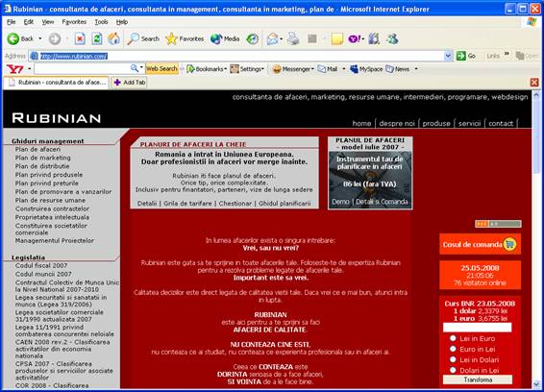Click the Transforma currency button
Screen dimensions: 544x392
coord(478,380)
